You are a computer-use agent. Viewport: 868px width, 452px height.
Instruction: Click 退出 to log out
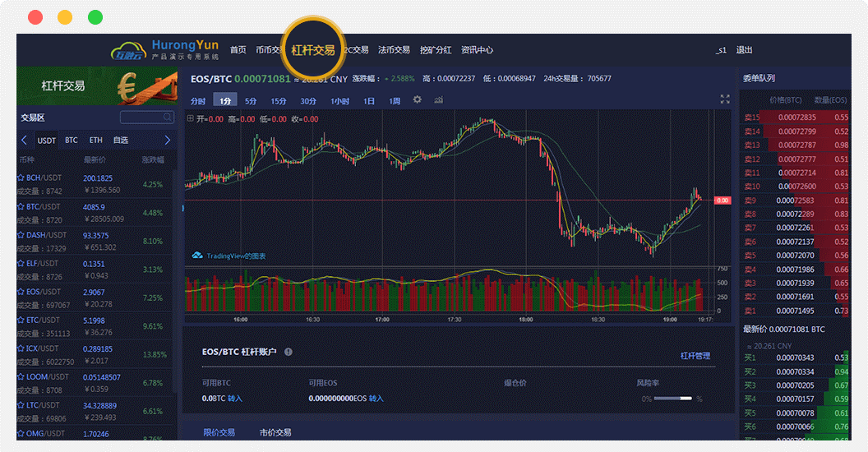pyautogui.click(x=744, y=50)
